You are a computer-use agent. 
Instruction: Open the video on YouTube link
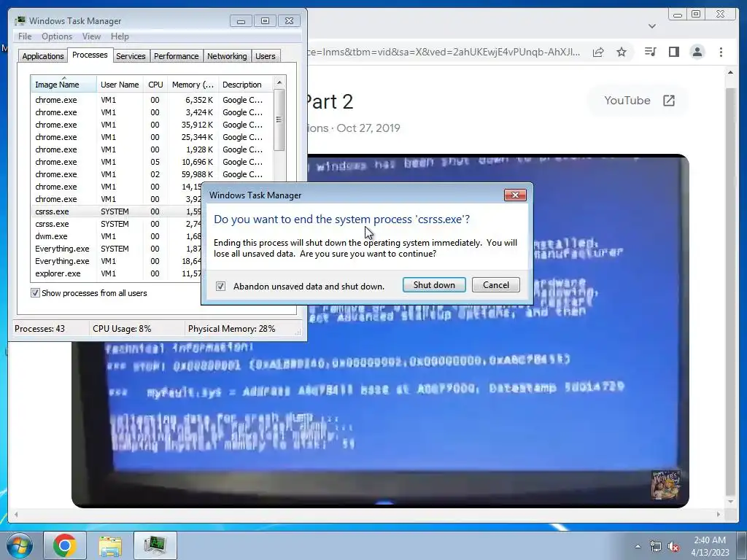639,101
